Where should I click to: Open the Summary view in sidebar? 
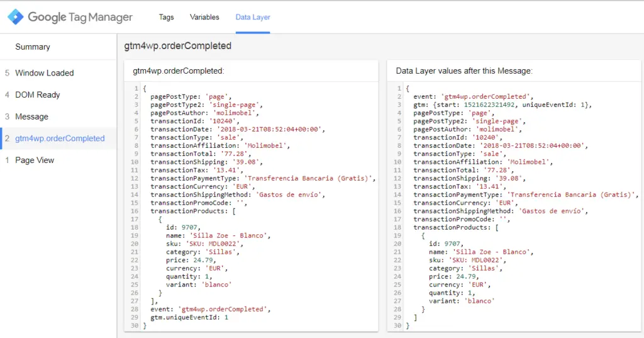click(33, 47)
